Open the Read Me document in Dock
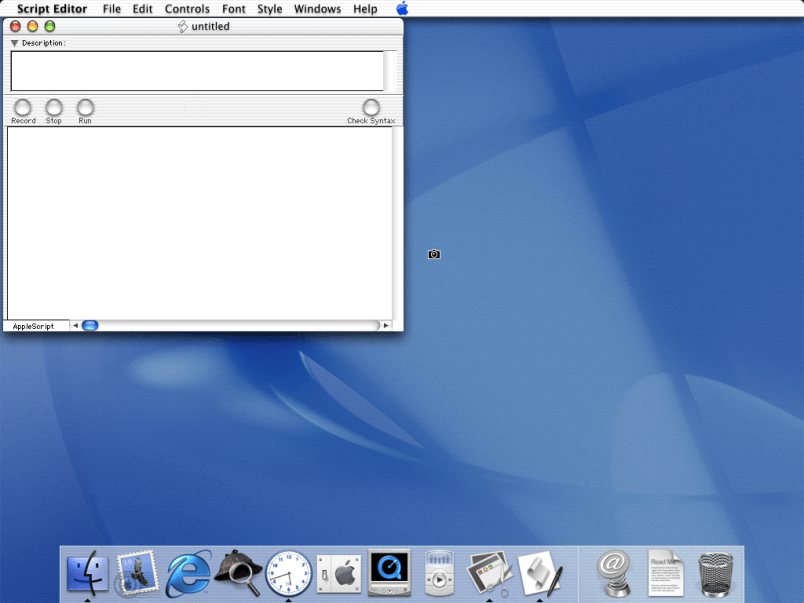 (x=665, y=573)
